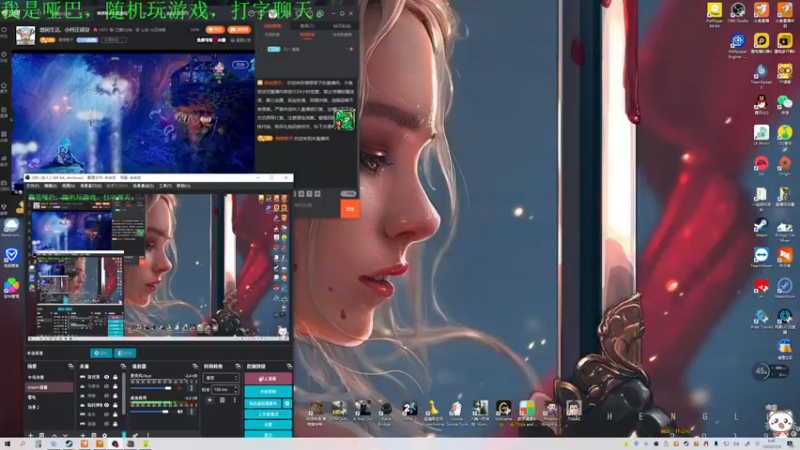Adjust the 100 ms transition duration spinner

point(225,390)
